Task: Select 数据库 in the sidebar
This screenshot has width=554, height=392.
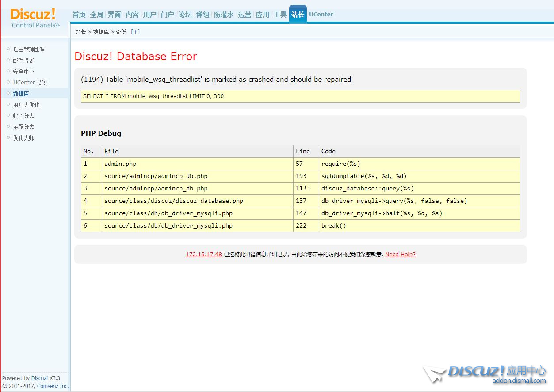Action: pyautogui.click(x=21, y=94)
